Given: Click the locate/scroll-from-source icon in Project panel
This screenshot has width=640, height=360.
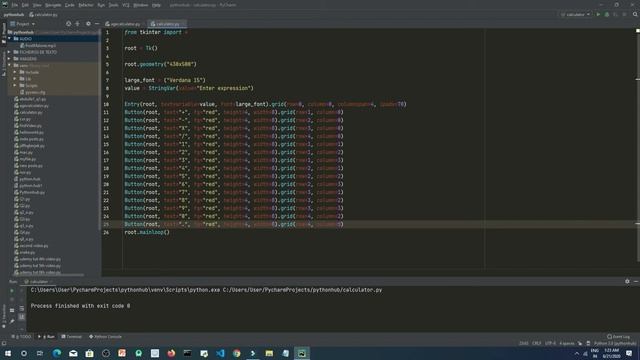Looking at the screenshot, I should [69, 24].
